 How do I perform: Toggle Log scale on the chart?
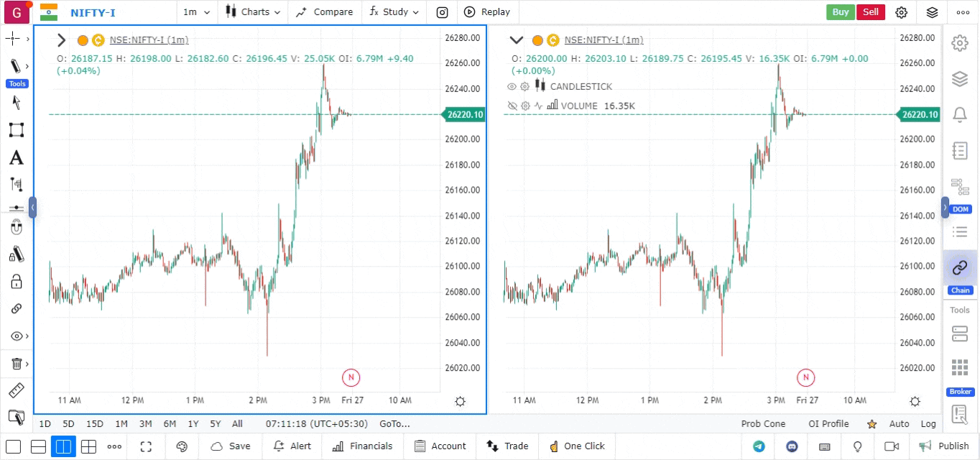[928, 424]
